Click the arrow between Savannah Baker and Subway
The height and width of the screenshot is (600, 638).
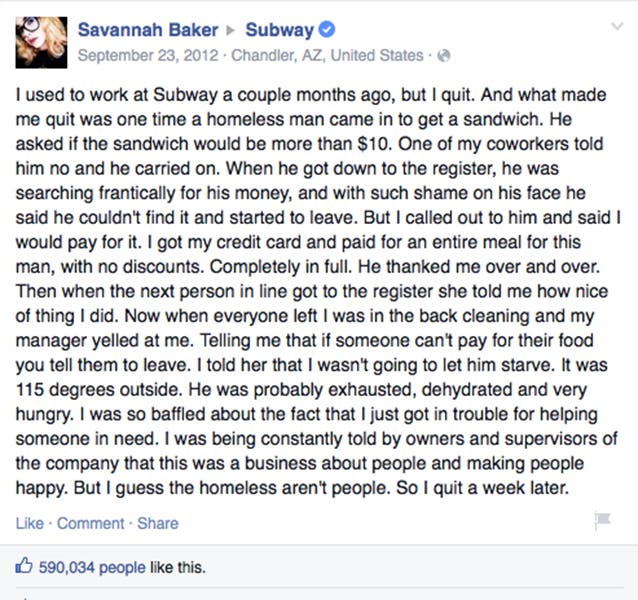(x=230, y=31)
